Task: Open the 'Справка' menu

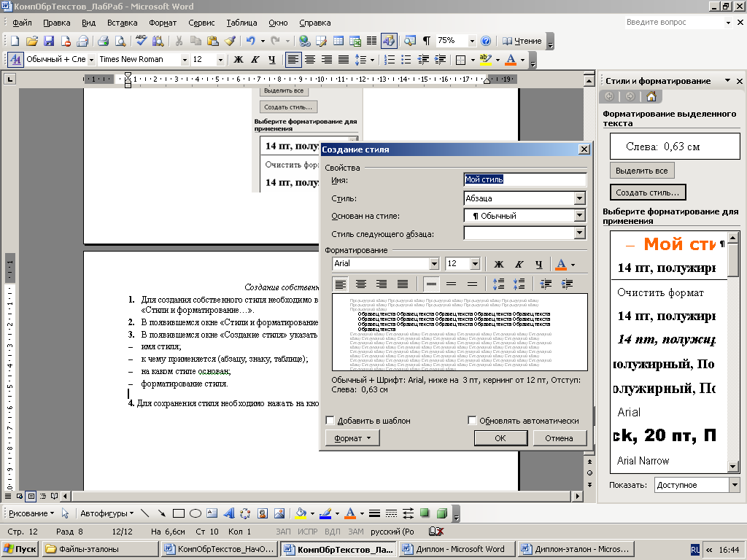Action: (x=315, y=23)
